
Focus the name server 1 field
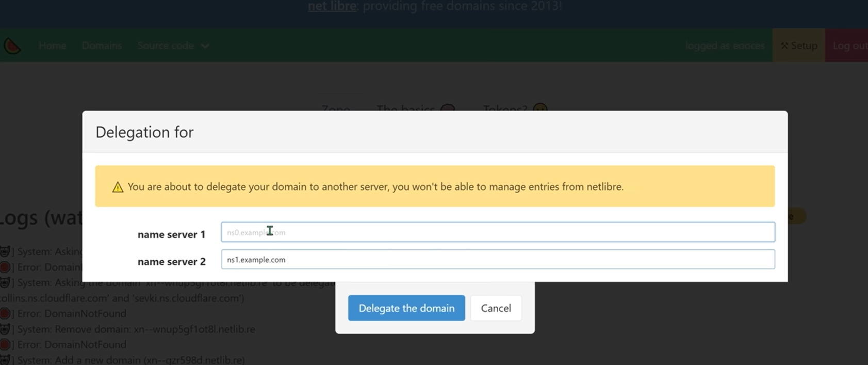(497, 232)
